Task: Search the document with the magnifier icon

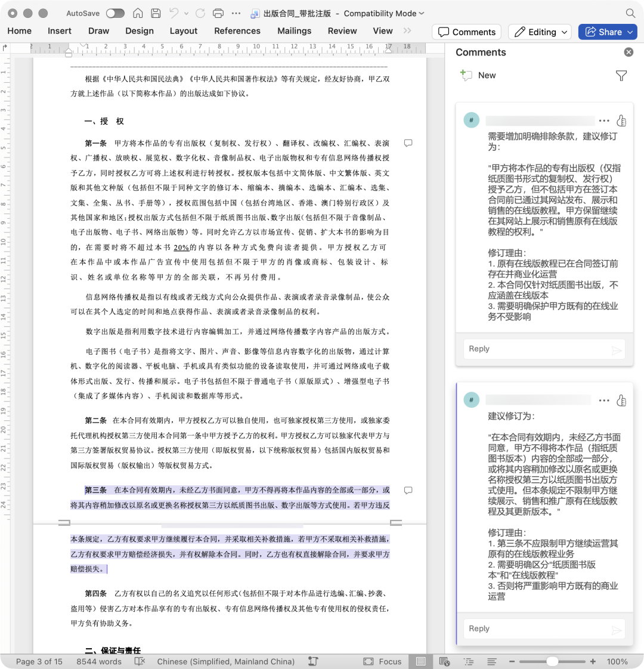Action: 630,13
